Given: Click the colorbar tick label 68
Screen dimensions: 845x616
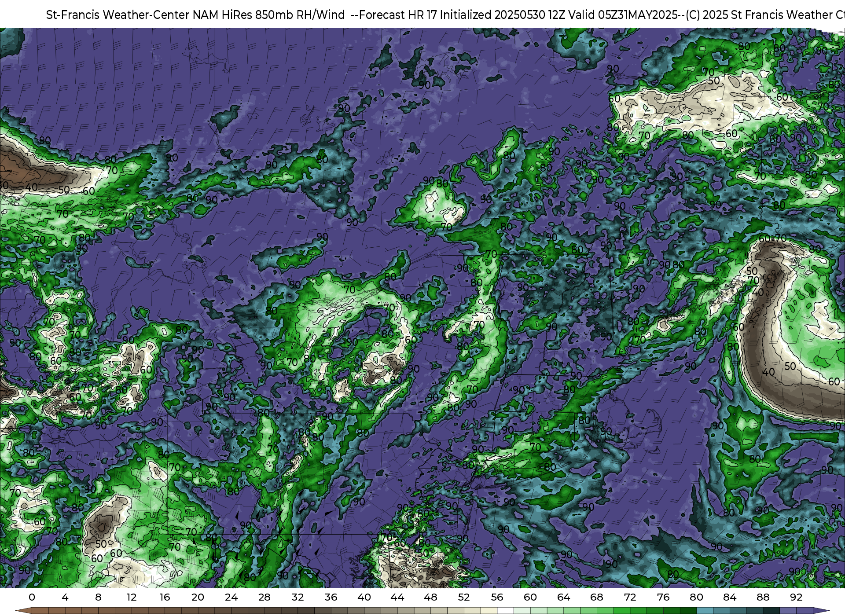Looking at the screenshot, I should pos(597,597).
